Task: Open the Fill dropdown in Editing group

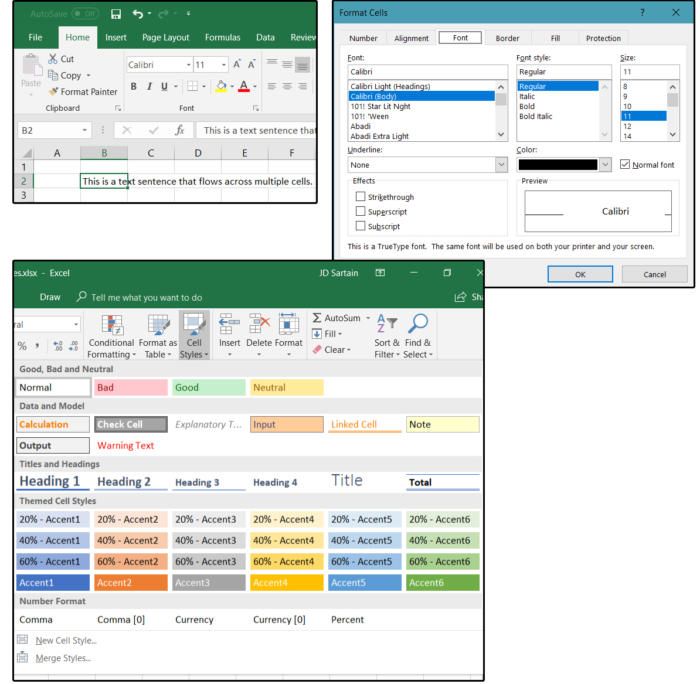Action: click(340, 334)
